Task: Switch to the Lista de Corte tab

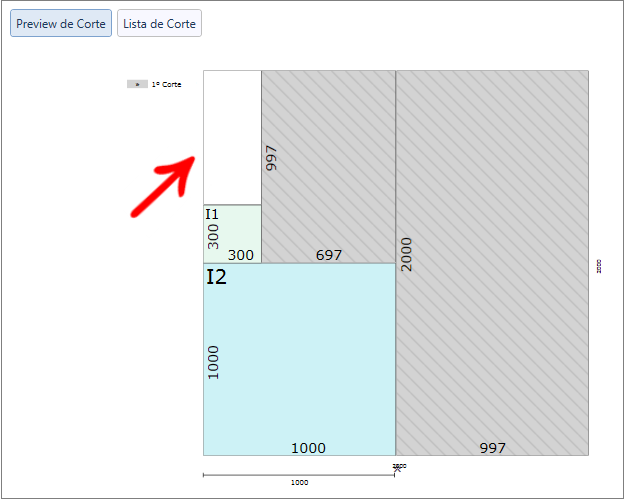Action: click(x=159, y=23)
